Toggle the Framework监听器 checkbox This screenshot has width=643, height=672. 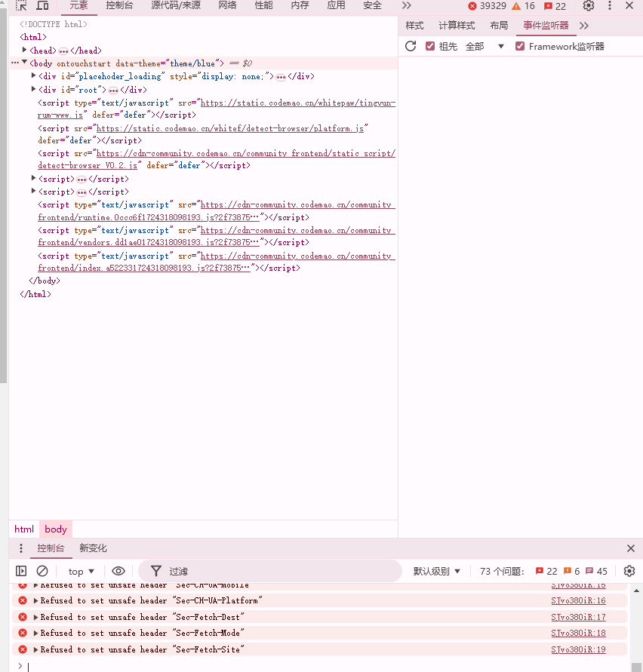(520, 46)
